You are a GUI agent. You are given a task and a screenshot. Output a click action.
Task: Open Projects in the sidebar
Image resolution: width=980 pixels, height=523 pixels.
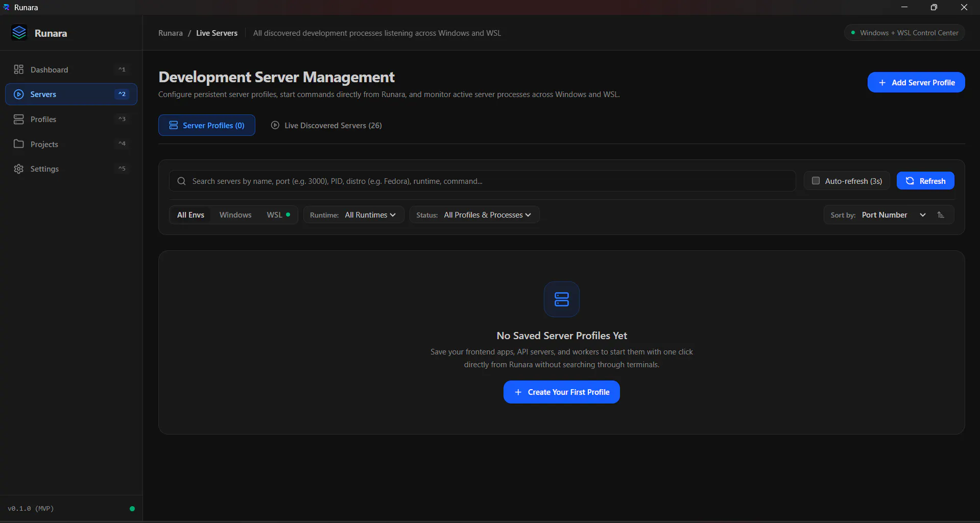coord(71,144)
